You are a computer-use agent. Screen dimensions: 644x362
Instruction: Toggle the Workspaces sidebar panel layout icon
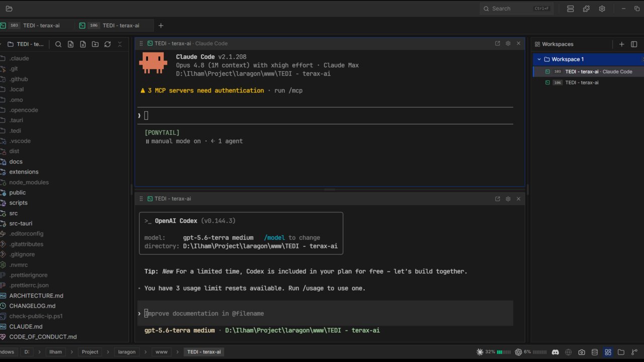[634, 44]
